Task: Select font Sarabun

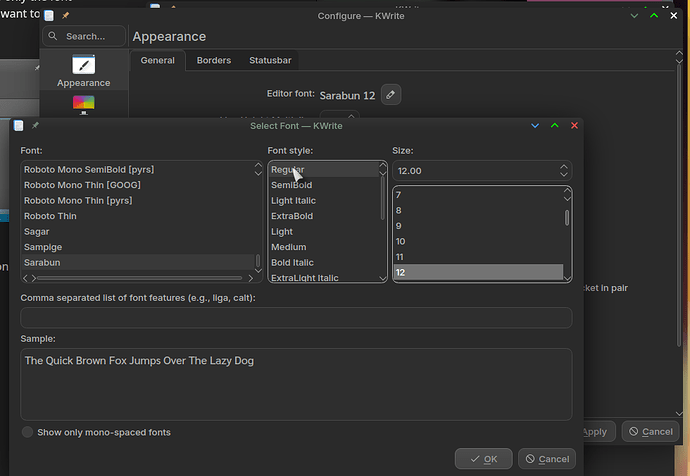Action: coord(138,262)
